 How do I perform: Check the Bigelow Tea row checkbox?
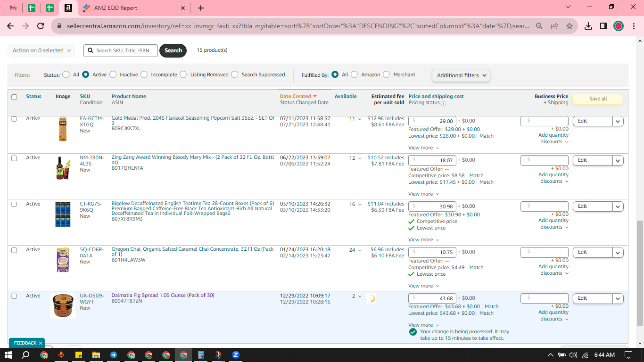coord(14,205)
